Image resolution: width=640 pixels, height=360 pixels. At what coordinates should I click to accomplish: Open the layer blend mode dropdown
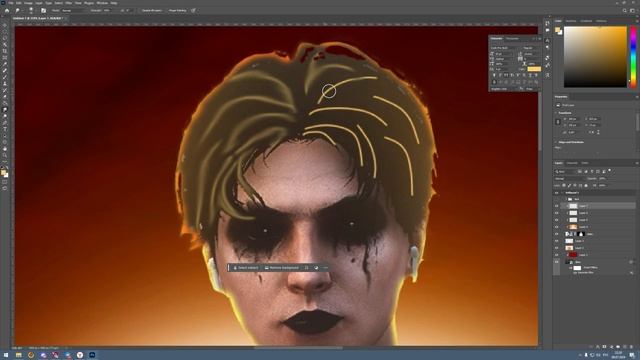pos(569,178)
